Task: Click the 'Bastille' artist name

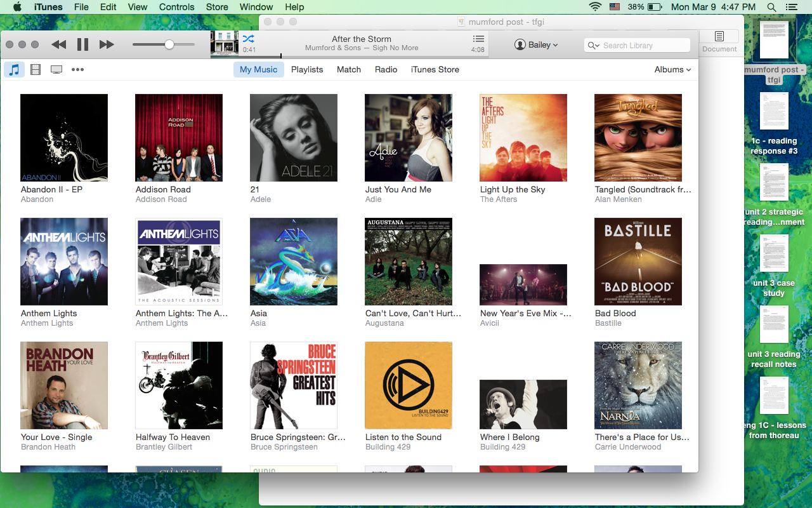Action: (608, 323)
